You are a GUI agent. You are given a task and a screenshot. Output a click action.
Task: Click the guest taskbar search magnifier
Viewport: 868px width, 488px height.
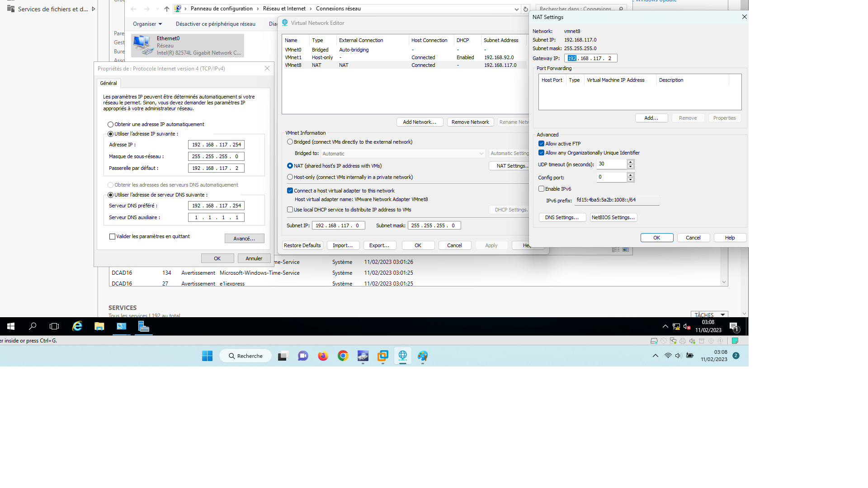click(33, 326)
